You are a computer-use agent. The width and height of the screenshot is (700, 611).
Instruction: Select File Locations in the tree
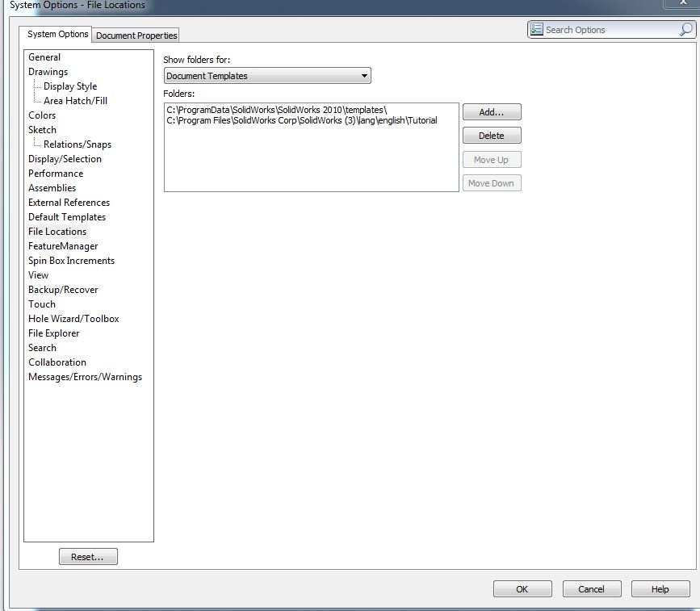pos(57,232)
